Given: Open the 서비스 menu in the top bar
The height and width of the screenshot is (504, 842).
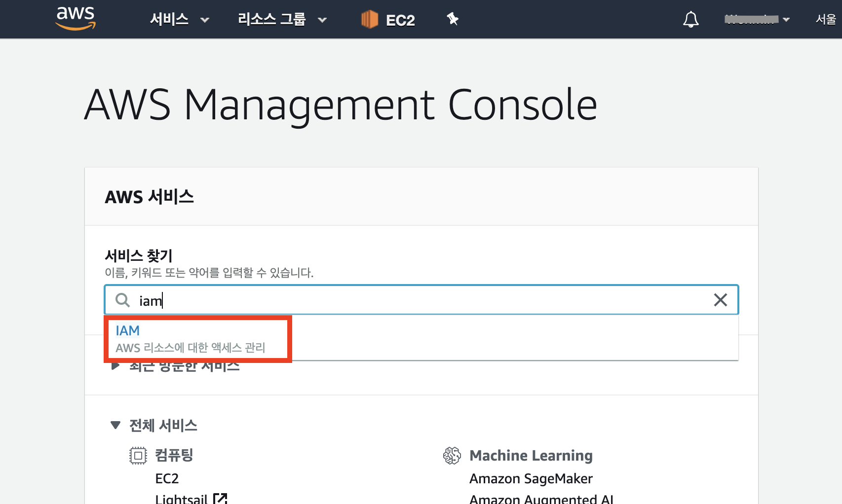Looking at the screenshot, I should tap(169, 19).
